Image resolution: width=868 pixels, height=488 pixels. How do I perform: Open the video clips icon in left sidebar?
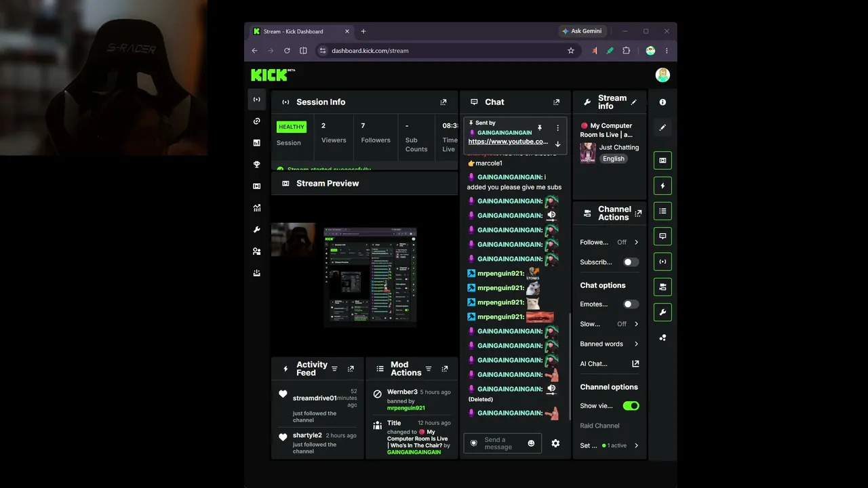[256, 186]
